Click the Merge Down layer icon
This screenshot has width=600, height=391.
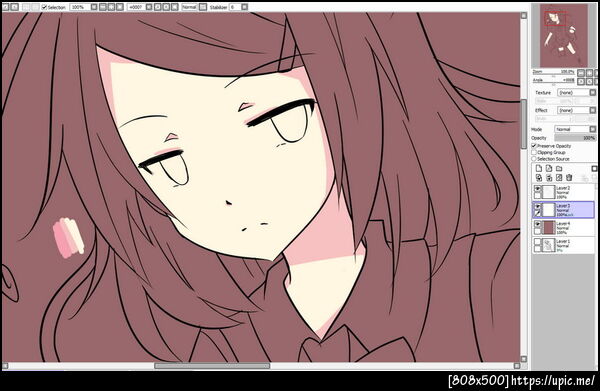pyautogui.click(x=549, y=178)
